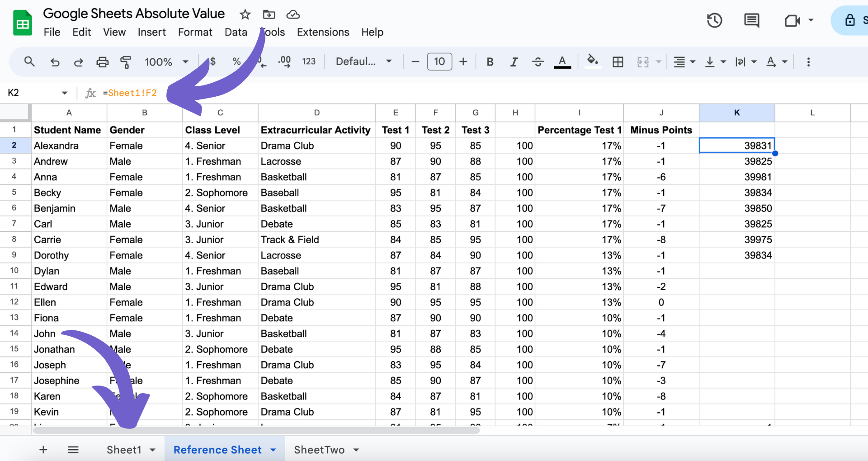Insert a comment
This screenshot has height=461, width=868.
pyautogui.click(x=751, y=20)
